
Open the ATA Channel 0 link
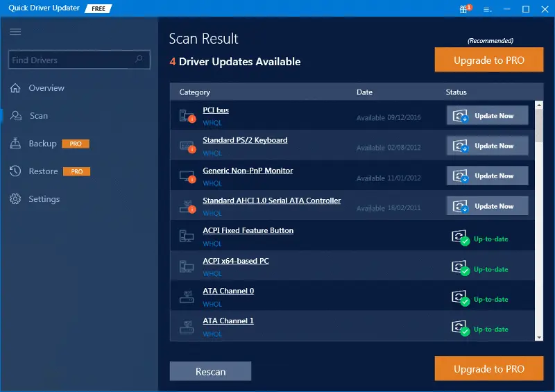[x=228, y=291]
